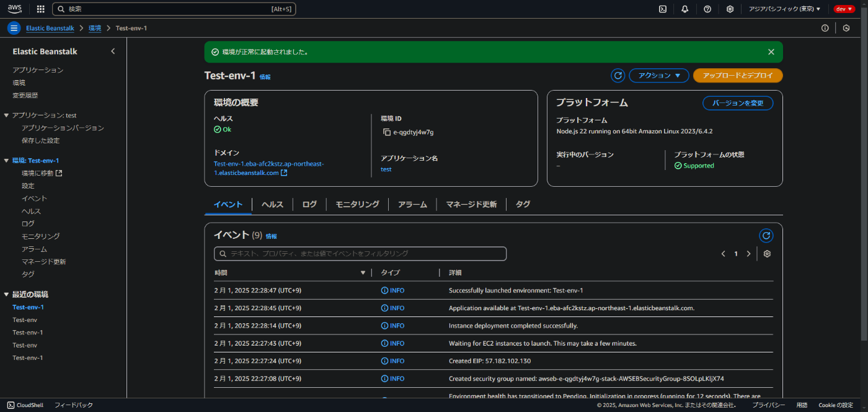Open the AWS services grid menu
Image resolution: width=868 pixels, height=412 pixels.
click(41, 9)
